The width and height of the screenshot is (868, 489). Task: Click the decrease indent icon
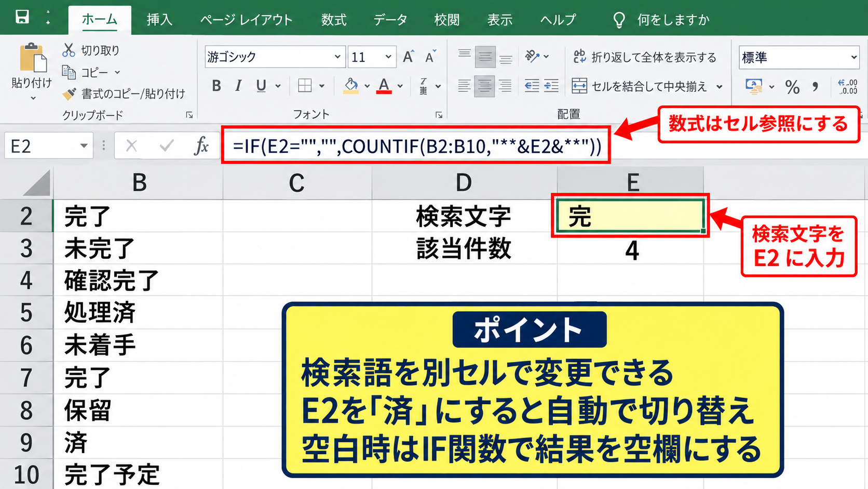[532, 86]
